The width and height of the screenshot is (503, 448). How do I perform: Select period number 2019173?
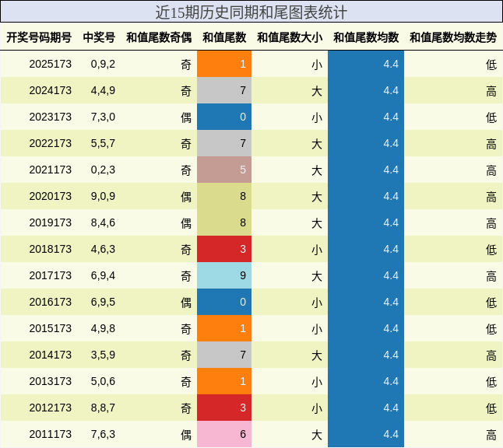(x=51, y=222)
